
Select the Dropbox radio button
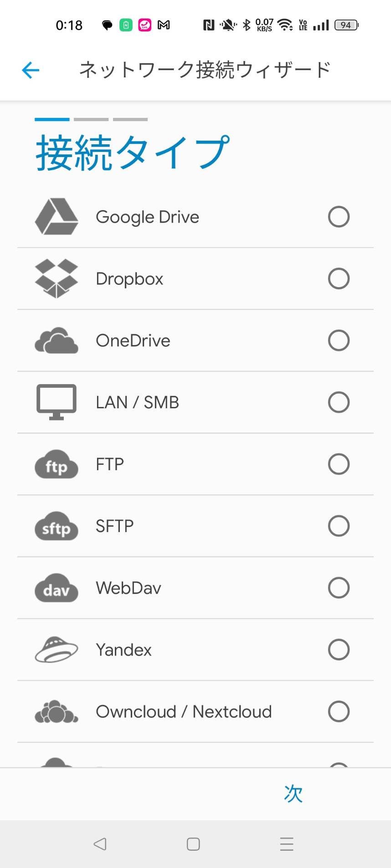click(x=339, y=279)
